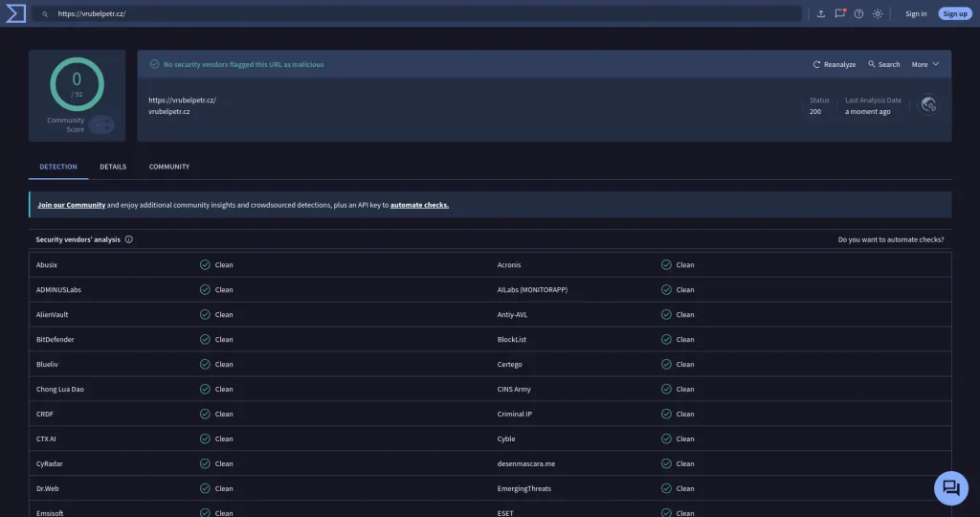Click the ADMINUSLabs vendor name
980x517 pixels.
click(x=58, y=289)
